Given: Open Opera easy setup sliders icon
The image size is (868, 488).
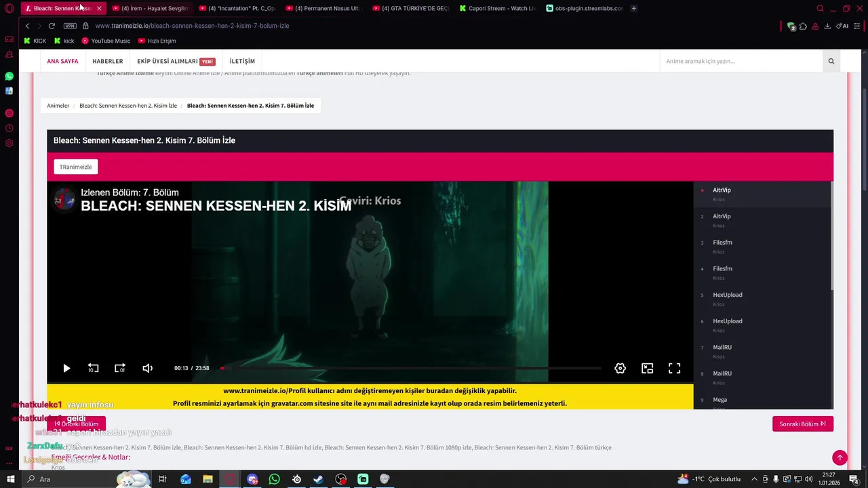Looking at the screenshot, I should 857,26.
